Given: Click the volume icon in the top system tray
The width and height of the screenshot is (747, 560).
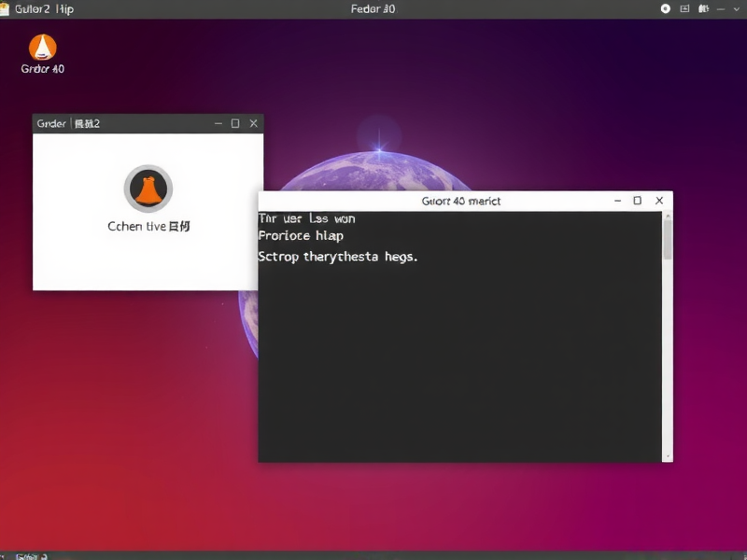Looking at the screenshot, I should [x=665, y=8].
